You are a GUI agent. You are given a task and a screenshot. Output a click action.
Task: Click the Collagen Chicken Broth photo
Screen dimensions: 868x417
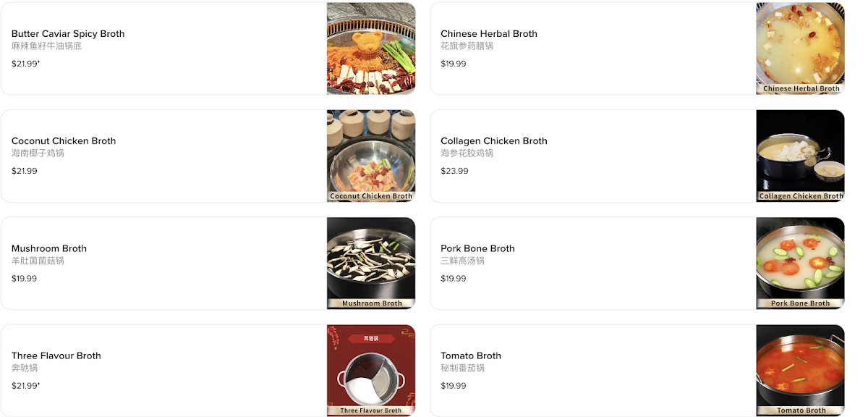pyautogui.click(x=800, y=156)
